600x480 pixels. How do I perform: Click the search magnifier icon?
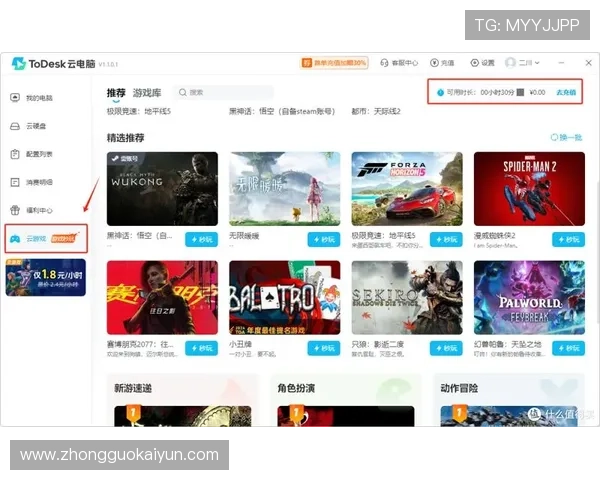click(183, 92)
